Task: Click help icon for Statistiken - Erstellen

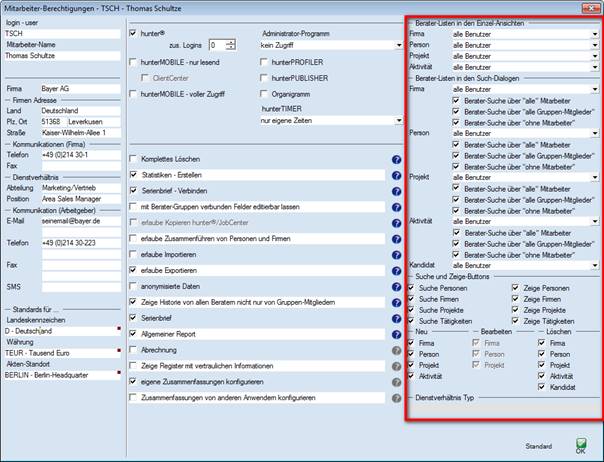Action: [396, 174]
